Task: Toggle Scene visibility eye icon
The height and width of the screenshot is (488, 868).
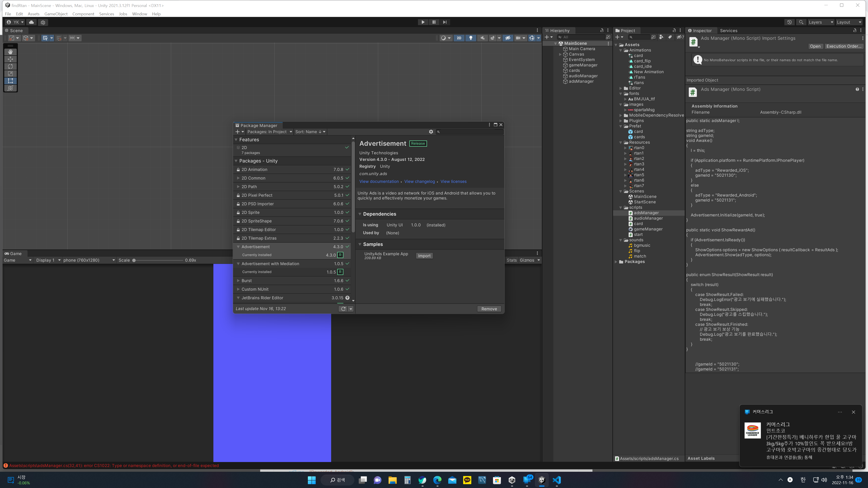Action: click(508, 38)
